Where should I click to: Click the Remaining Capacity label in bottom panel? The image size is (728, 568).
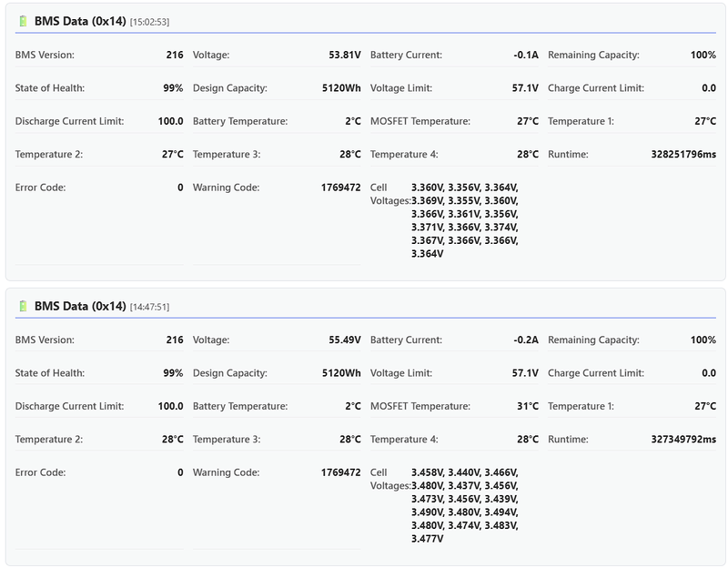(x=593, y=340)
